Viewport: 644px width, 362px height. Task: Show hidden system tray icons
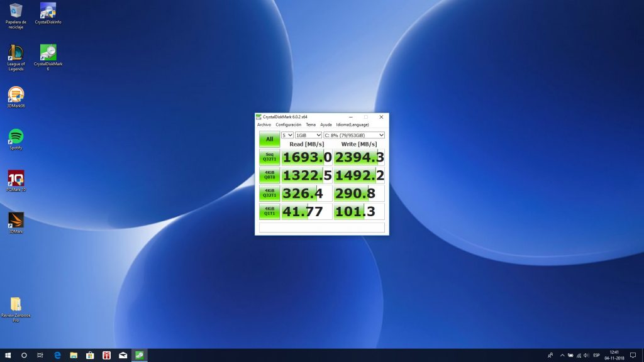562,355
